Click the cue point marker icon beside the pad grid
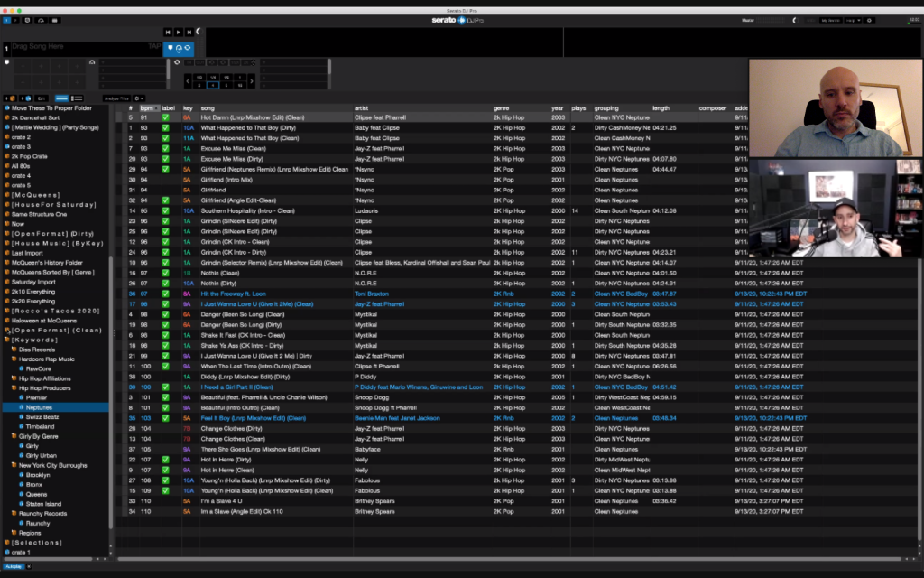 [x=7, y=62]
